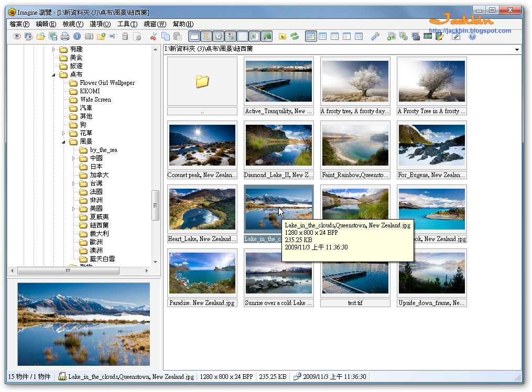The image size is (532, 392).
Task: Switch to large icons view mode
Action: point(323,36)
